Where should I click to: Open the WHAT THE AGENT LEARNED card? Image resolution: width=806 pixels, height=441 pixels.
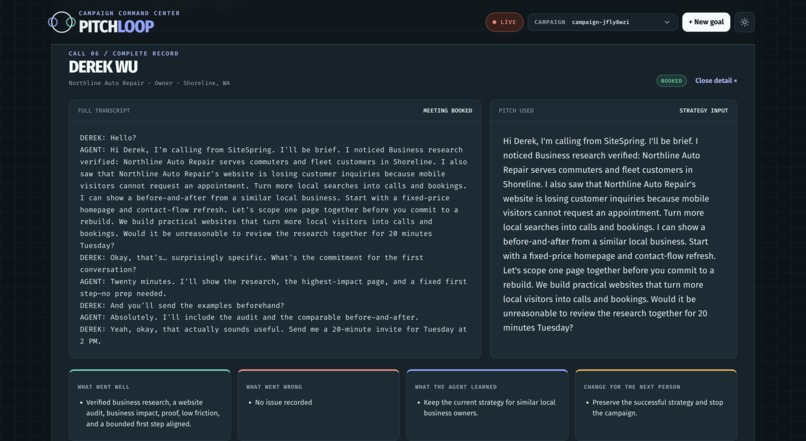487,405
